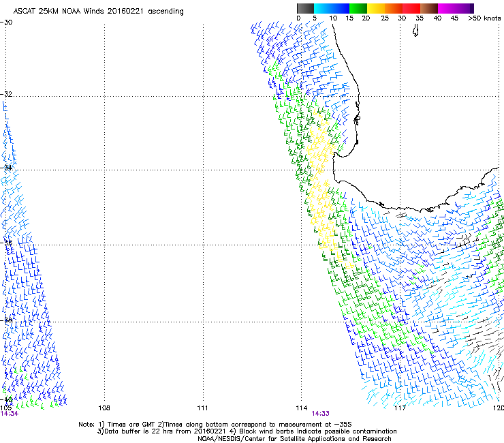
Task: Click the green 15-20 knots legend color
Action: [x=358, y=8]
